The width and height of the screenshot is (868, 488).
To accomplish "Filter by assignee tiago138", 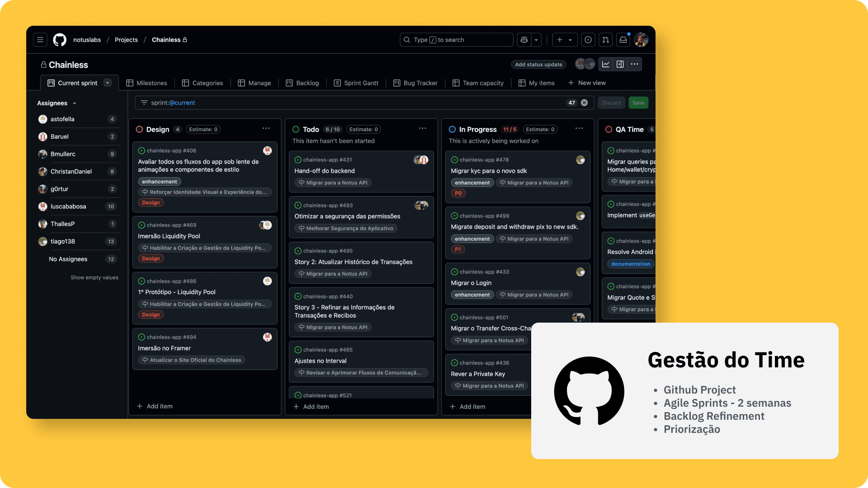I will pos(79,241).
